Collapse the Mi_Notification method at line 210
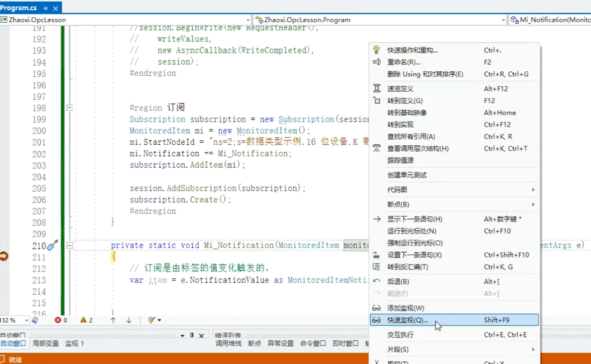The height and width of the screenshot is (364, 591). click(69, 245)
